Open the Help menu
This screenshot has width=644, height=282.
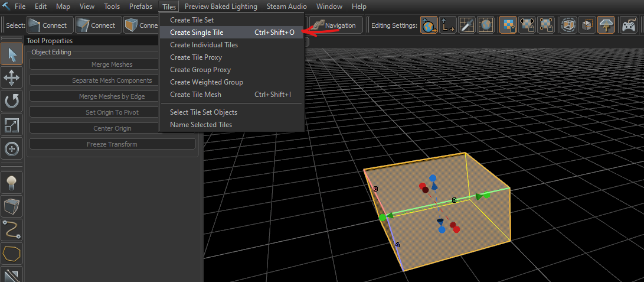pyautogui.click(x=359, y=7)
